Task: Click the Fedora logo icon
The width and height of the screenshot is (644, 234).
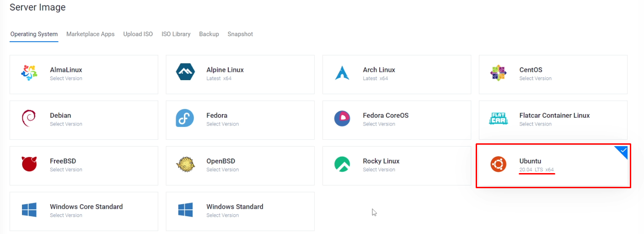Action: point(185,119)
